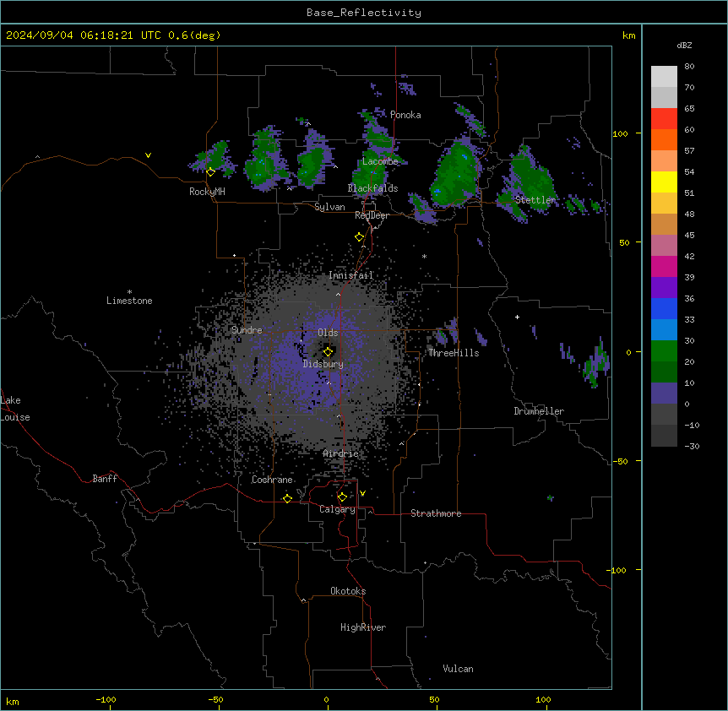
Task: Click the light orange 57 to 54 dBZ swatch
Action: [x=664, y=161]
